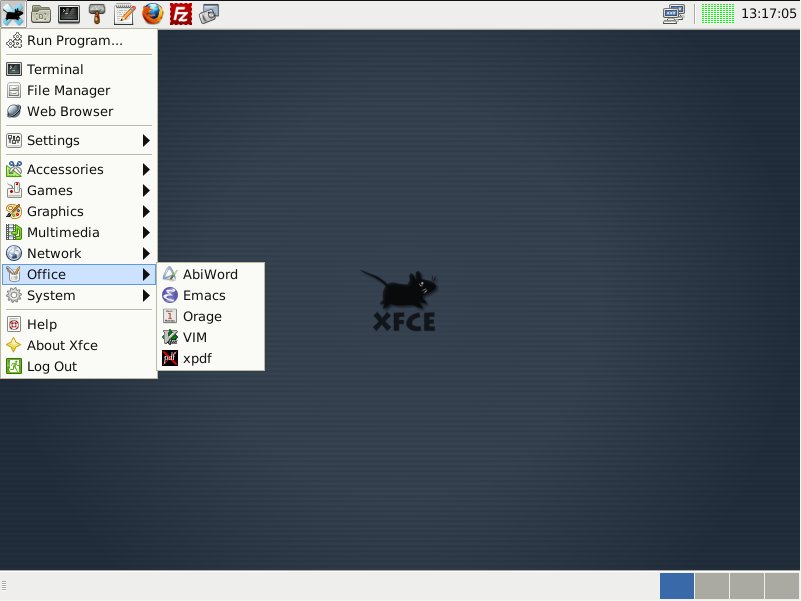Launch Firefox from the top panel
Image resolution: width=802 pixels, height=601 pixels.
[x=152, y=14]
